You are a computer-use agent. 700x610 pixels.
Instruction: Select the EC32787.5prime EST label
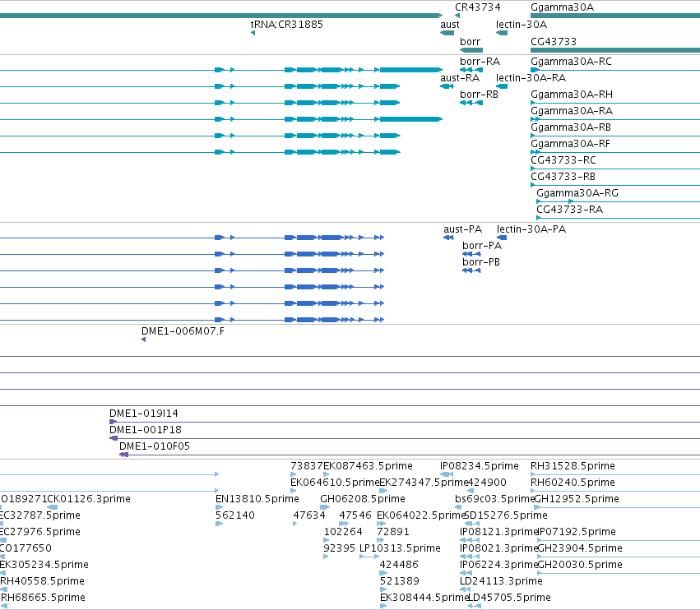point(39,515)
